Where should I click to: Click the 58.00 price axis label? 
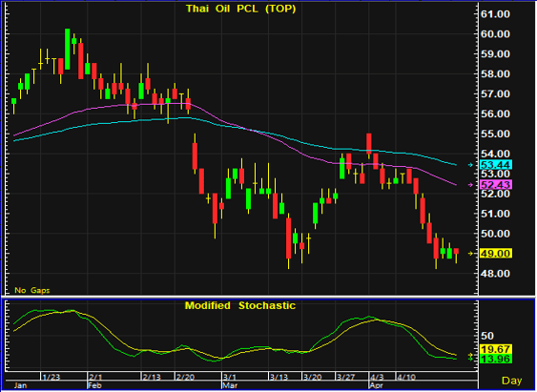495,74
